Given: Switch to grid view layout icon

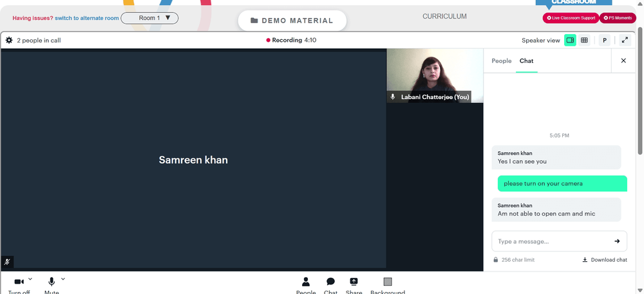Looking at the screenshot, I should [x=584, y=40].
